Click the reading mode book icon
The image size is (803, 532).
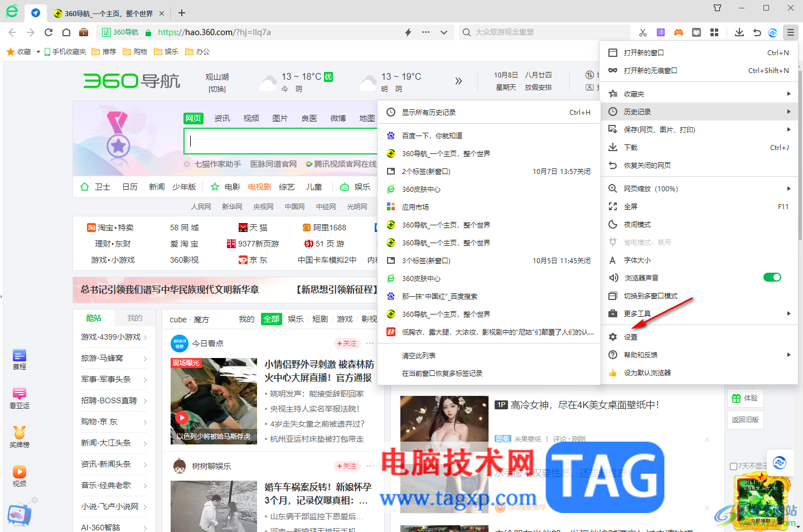tap(696, 32)
